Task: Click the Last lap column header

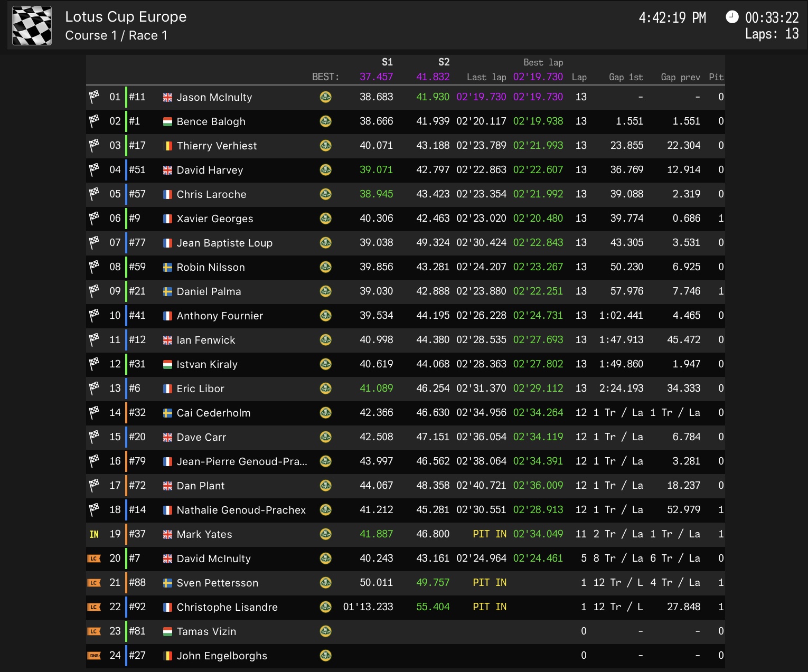Action: [x=486, y=77]
